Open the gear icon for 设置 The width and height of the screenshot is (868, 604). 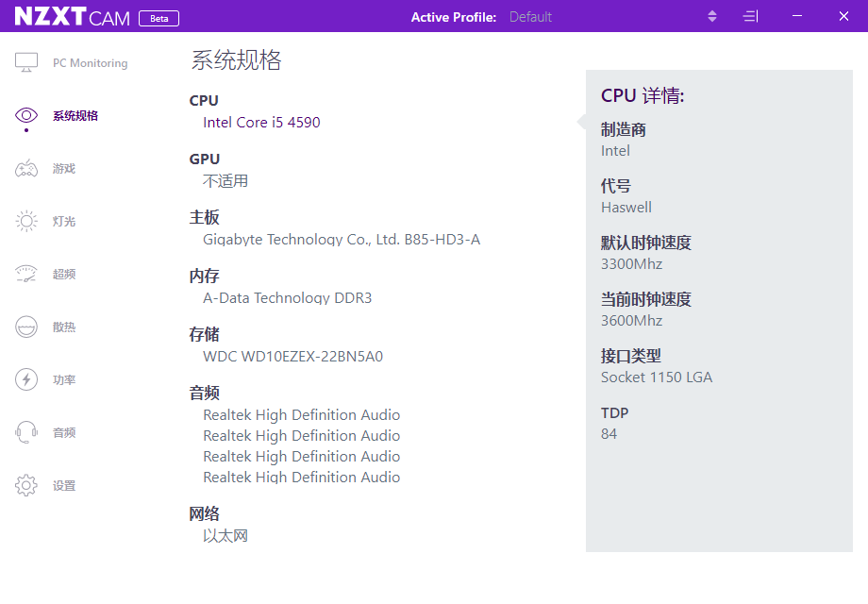coord(26,485)
